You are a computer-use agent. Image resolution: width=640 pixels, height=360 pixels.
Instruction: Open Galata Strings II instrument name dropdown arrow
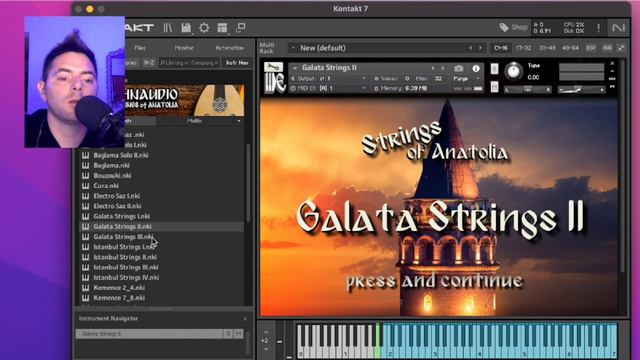[295, 68]
